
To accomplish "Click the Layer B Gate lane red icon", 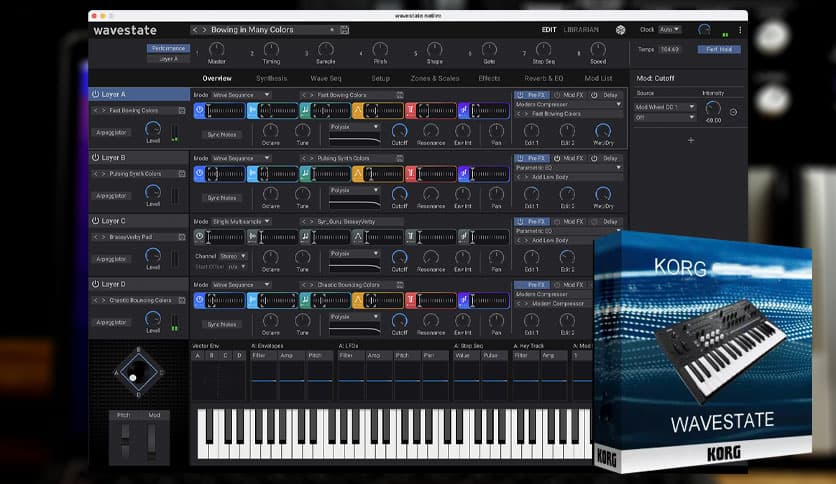I will click(x=410, y=174).
